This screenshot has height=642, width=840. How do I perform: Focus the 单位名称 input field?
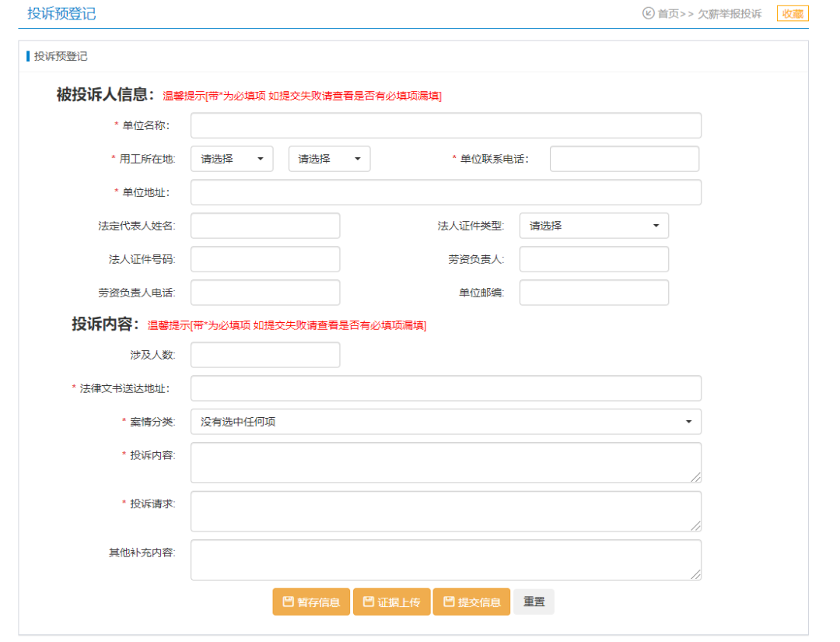pyautogui.click(x=446, y=125)
